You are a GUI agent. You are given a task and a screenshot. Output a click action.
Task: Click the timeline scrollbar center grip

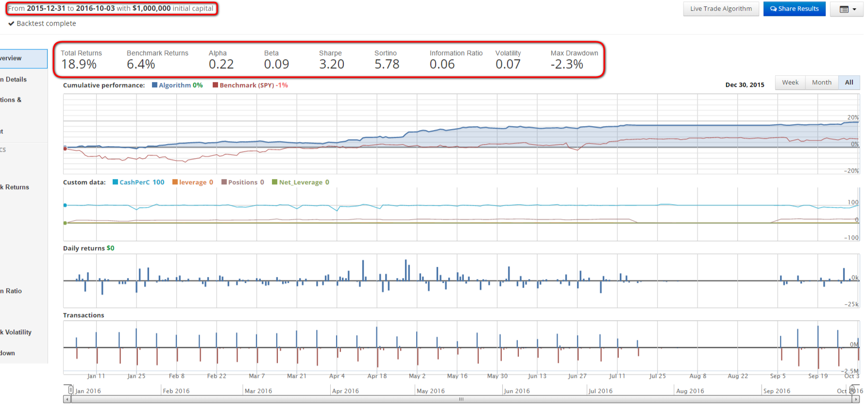(461, 399)
